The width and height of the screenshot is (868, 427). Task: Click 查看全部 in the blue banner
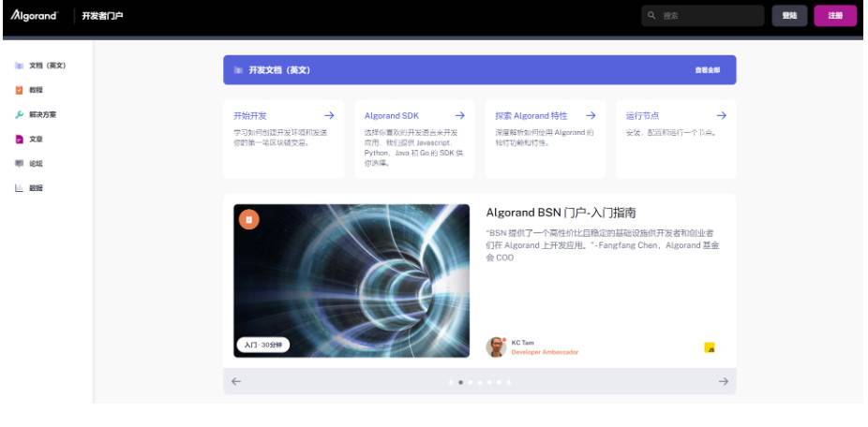pyautogui.click(x=708, y=70)
